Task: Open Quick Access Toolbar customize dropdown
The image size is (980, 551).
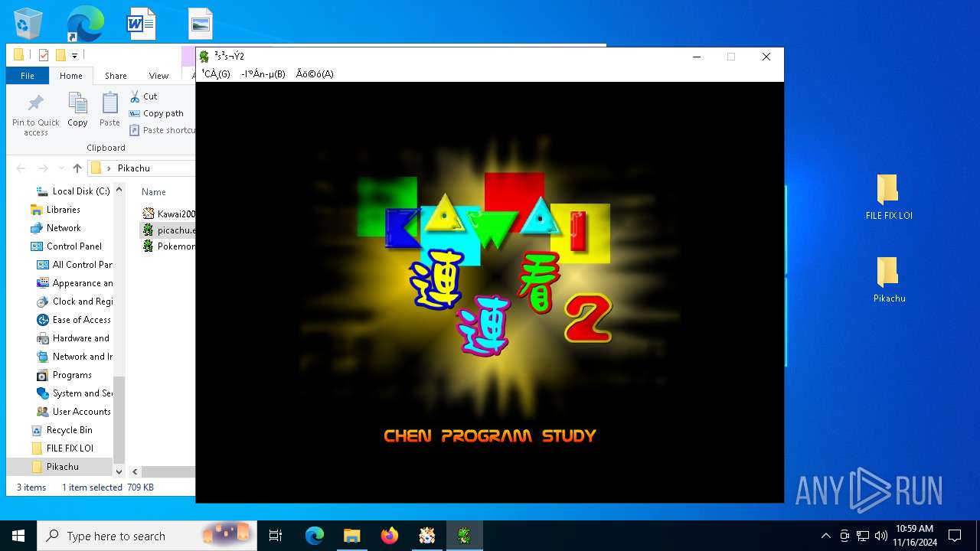Action: [74, 55]
